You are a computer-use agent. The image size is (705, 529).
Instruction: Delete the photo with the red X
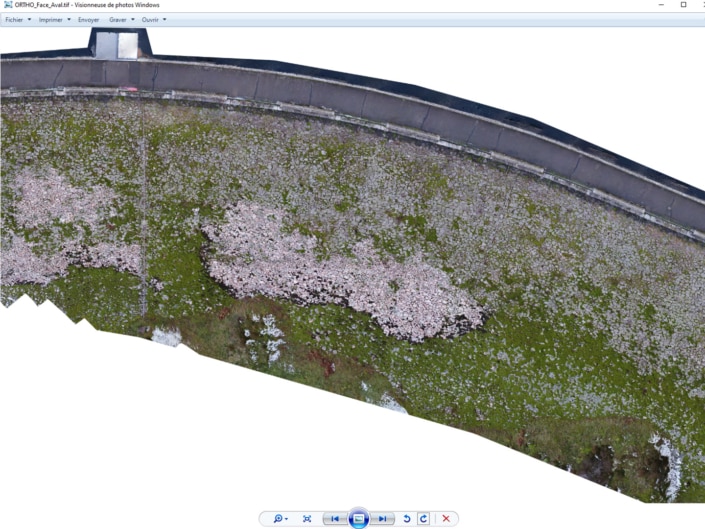[446, 519]
